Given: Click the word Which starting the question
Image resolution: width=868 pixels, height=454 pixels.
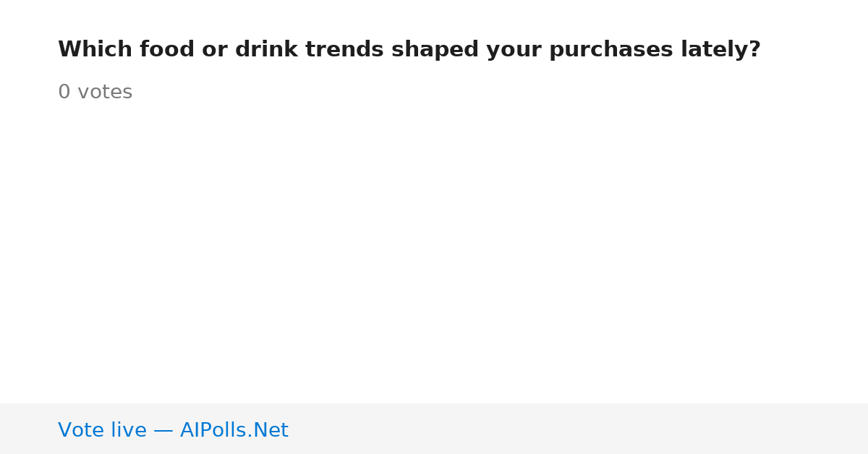Looking at the screenshot, I should (x=95, y=50).
